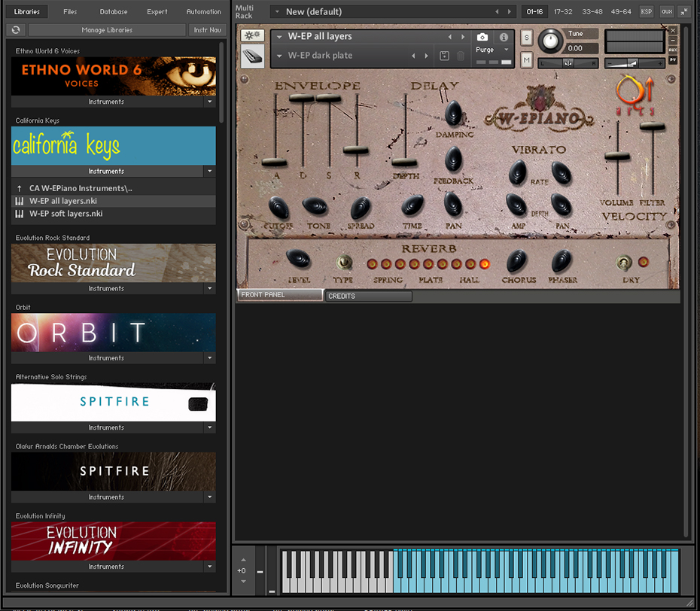Click the instrument output volume slider
The width and height of the screenshot is (700, 611).
click(635, 64)
